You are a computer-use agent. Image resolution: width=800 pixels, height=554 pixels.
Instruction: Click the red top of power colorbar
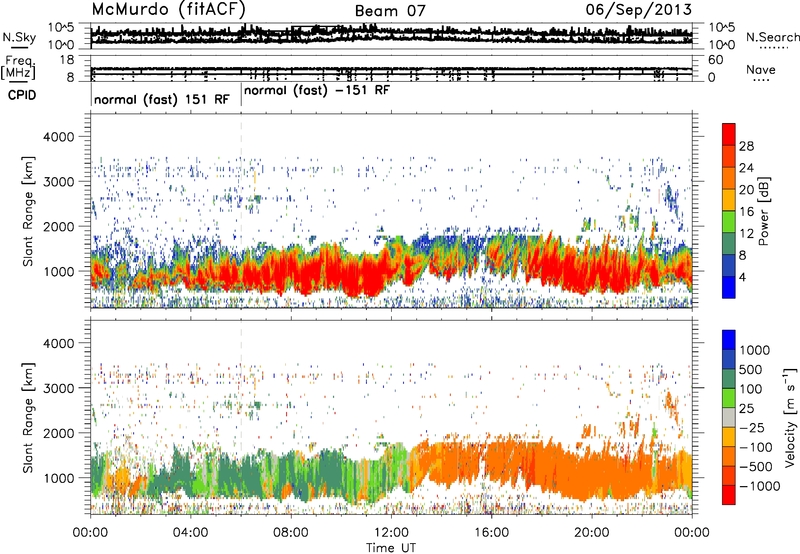coord(729,134)
